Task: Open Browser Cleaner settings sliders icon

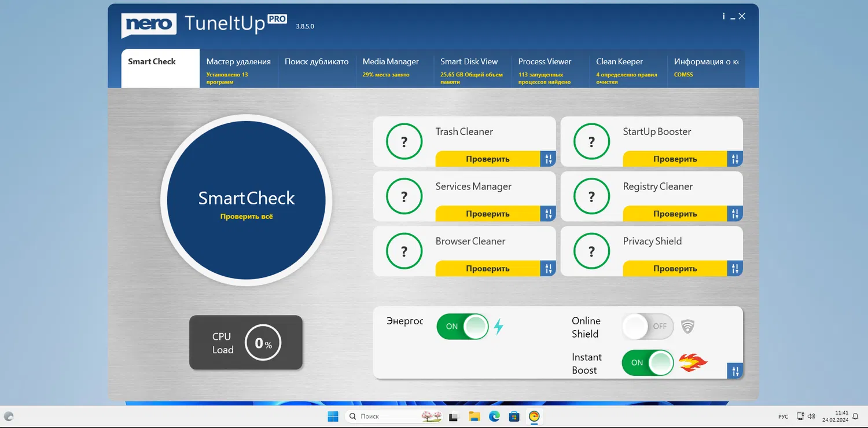Action: 548,269
